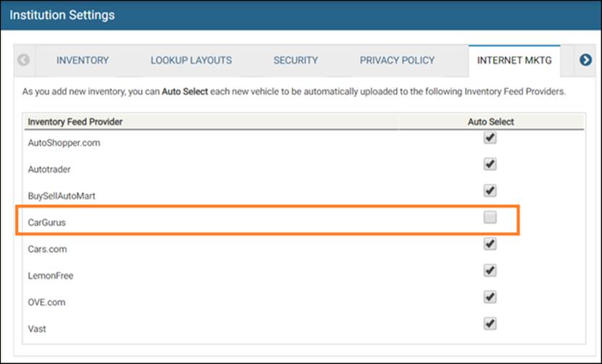
Task: Click the Autotrader provider name
Action: pos(49,169)
